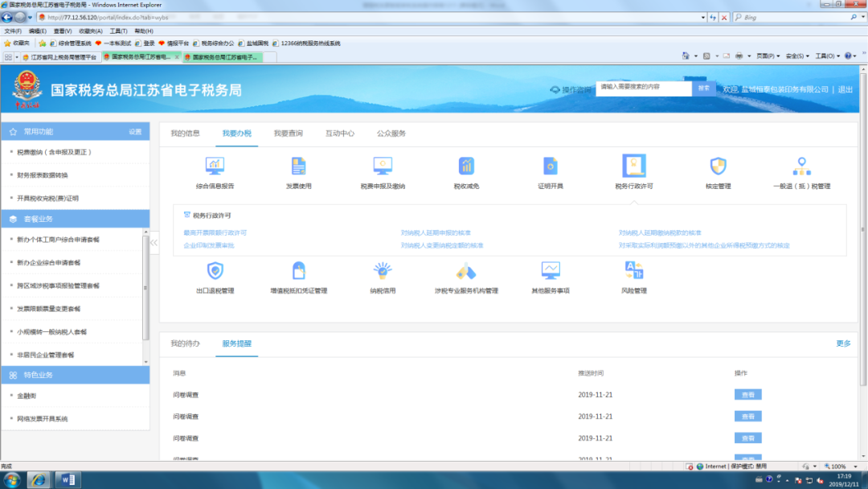Go back with the browser Back arrow
This screenshot has width=868, height=489.
click(x=7, y=17)
